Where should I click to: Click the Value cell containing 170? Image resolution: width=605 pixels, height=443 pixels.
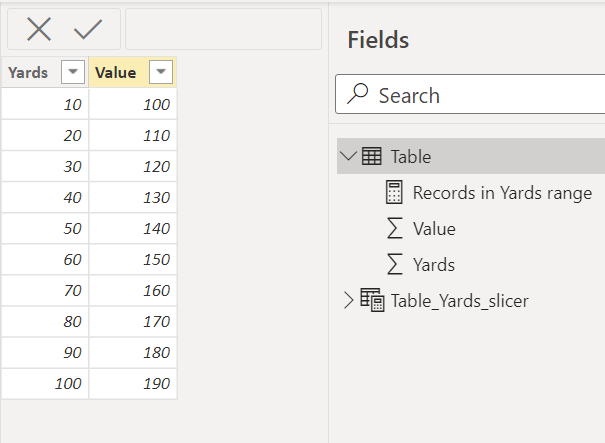[133, 321]
